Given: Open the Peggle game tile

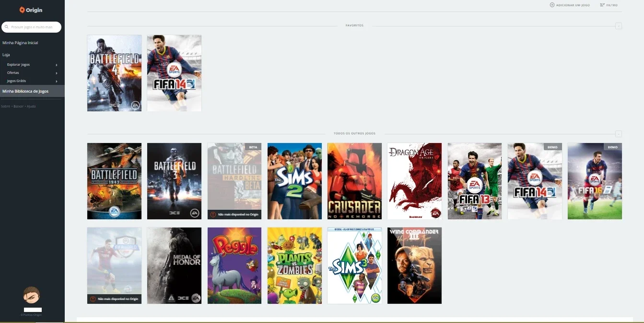Looking at the screenshot, I should (x=234, y=265).
